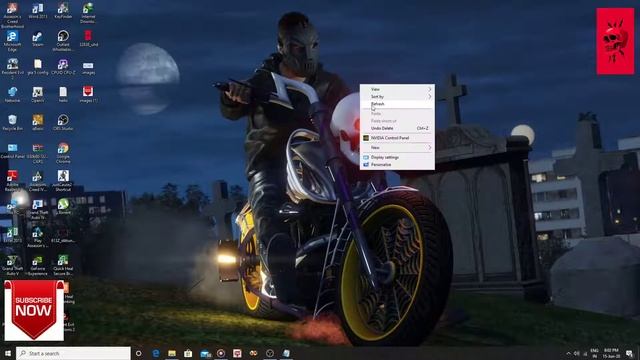Select the OBS Studio desktop shortcut

(63, 122)
